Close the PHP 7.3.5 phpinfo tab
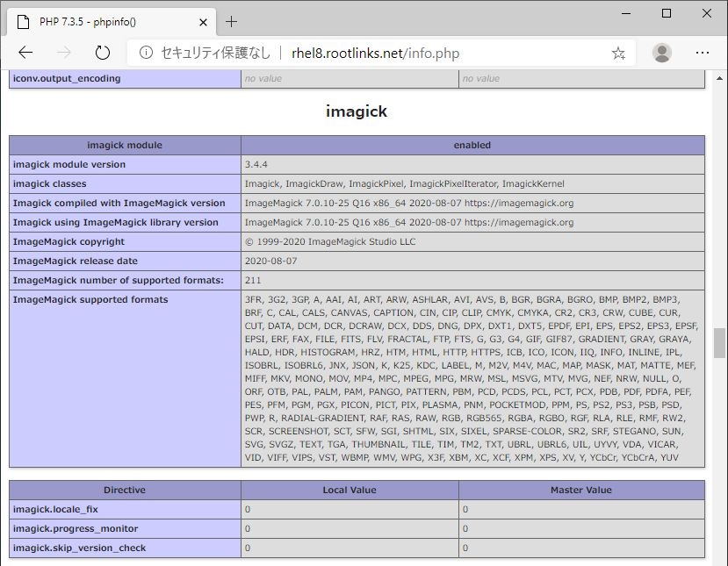 203,22
